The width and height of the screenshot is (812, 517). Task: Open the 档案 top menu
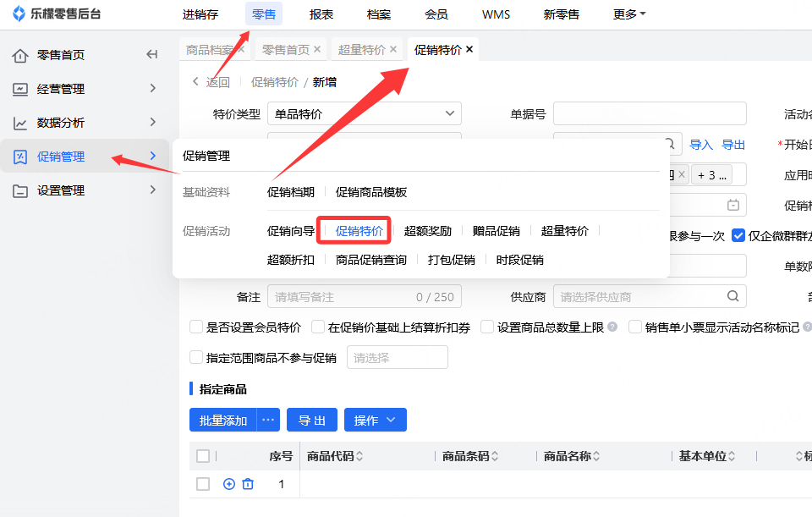pyautogui.click(x=379, y=14)
